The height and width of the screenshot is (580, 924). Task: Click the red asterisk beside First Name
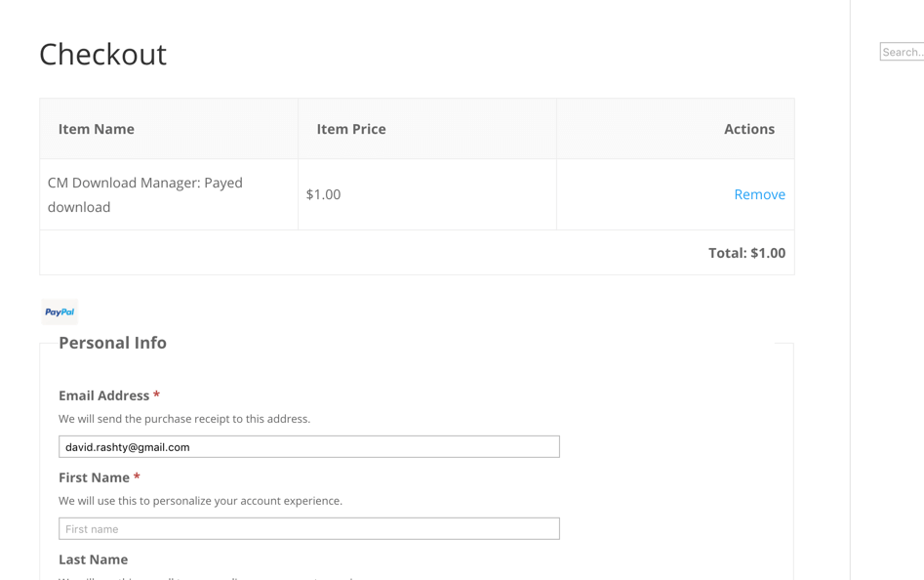(x=137, y=477)
